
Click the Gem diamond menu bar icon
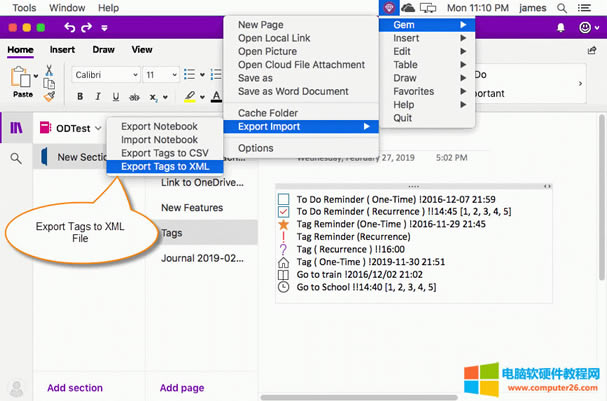(389, 7)
